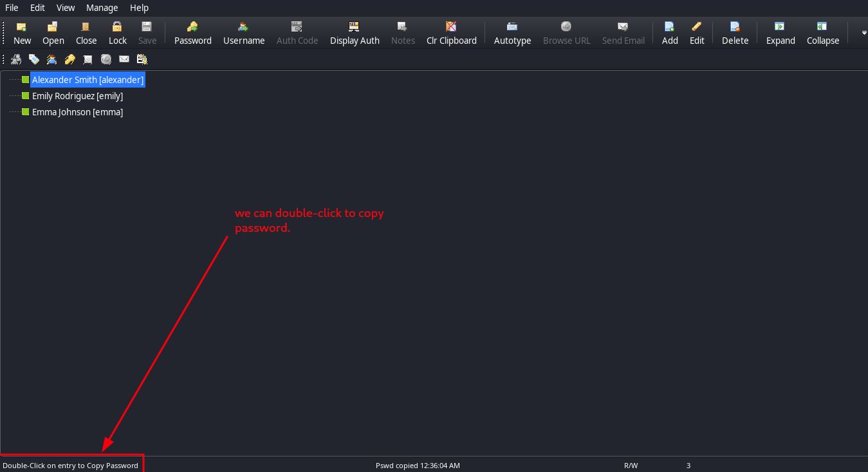Delete the selected entry
Viewport: 868px width, 472px height.
pyautogui.click(x=735, y=32)
